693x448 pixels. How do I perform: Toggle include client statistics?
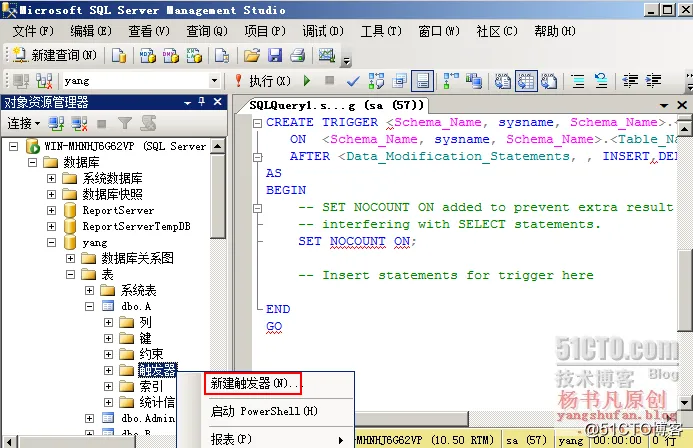tap(474, 81)
